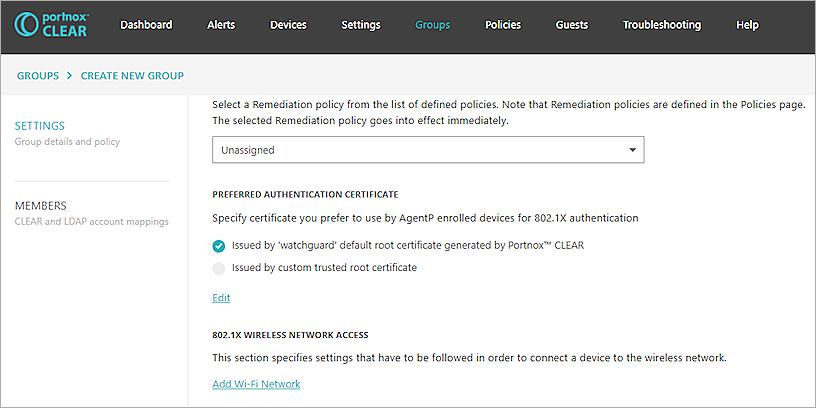Open the Devices menu
816x408 pixels.
tap(288, 25)
